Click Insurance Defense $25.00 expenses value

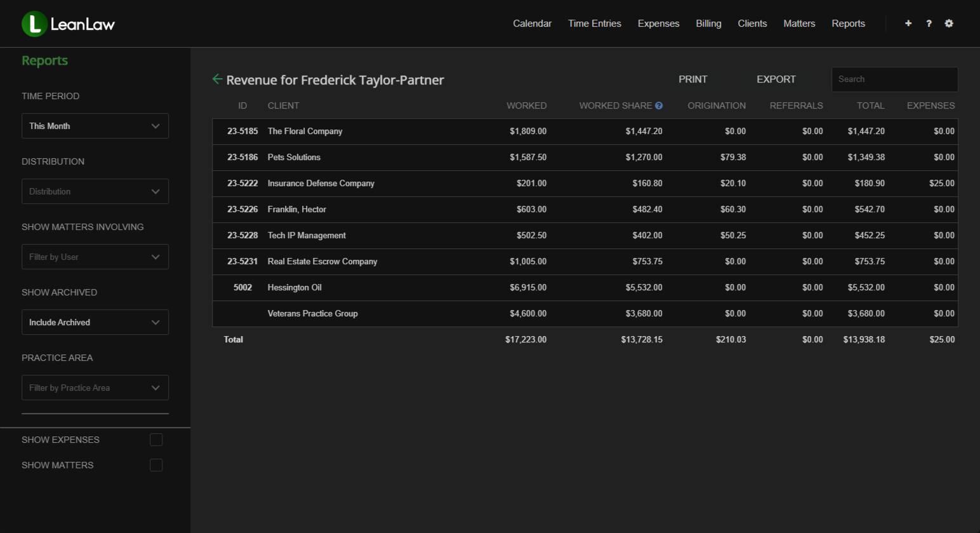click(942, 184)
